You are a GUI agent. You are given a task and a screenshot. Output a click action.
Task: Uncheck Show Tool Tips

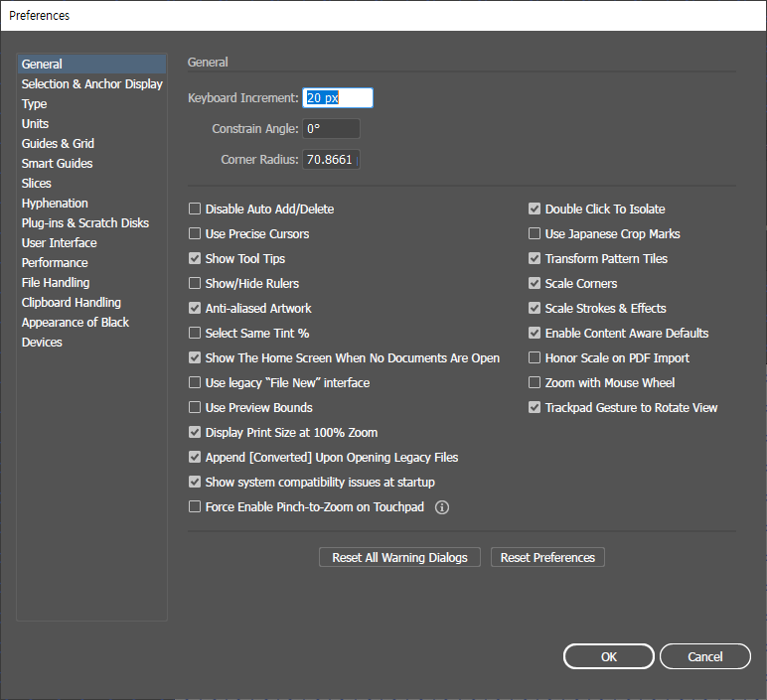195,258
